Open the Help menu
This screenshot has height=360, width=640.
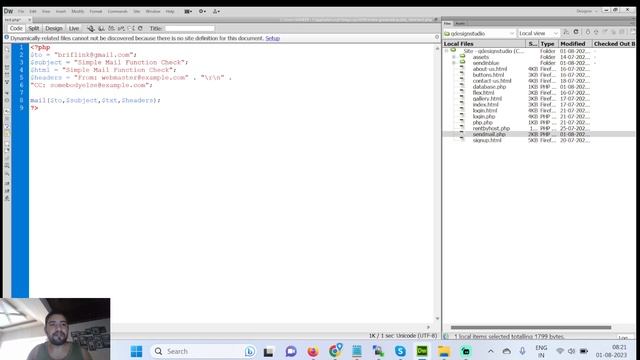(x=170, y=11)
